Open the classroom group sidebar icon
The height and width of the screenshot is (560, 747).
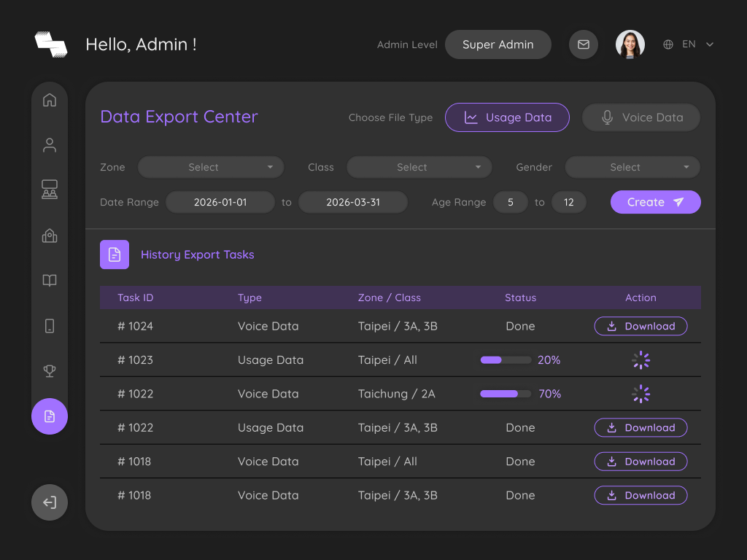[50, 189]
